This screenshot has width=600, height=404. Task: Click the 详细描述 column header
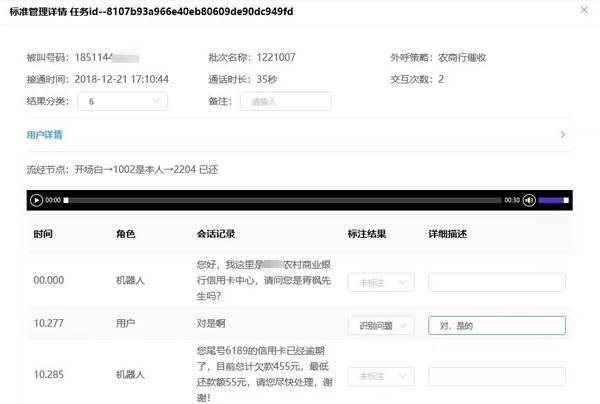[x=448, y=233]
